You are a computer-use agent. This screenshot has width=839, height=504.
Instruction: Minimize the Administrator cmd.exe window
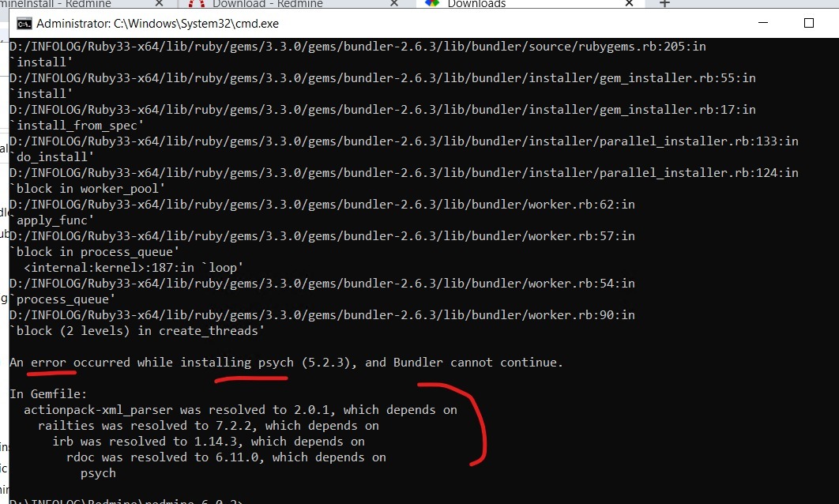pyautogui.click(x=763, y=23)
